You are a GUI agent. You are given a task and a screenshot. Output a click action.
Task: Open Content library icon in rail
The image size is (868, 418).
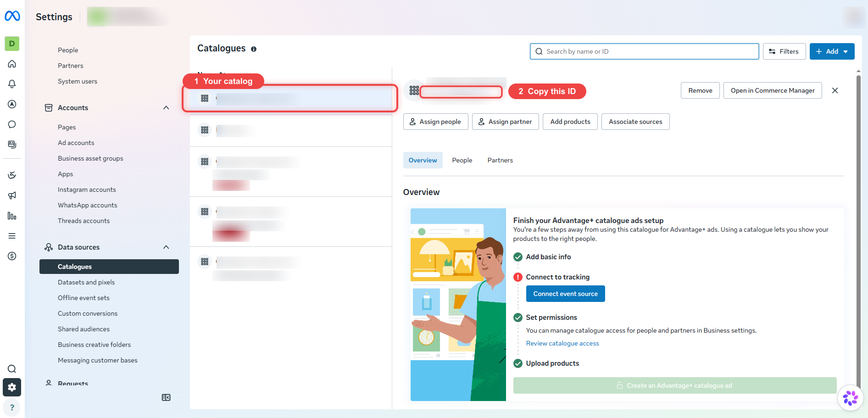point(12,145)
